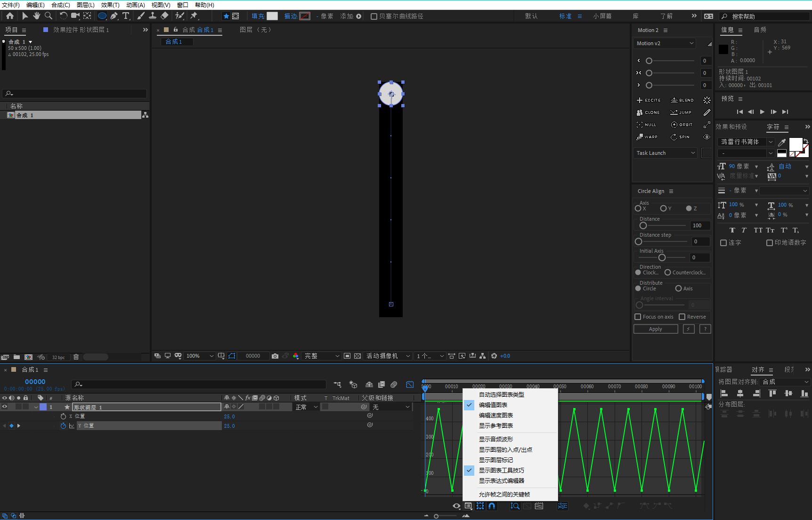812x520 pixels.
Task: Select the Type text tool
Action: (126, 16)
